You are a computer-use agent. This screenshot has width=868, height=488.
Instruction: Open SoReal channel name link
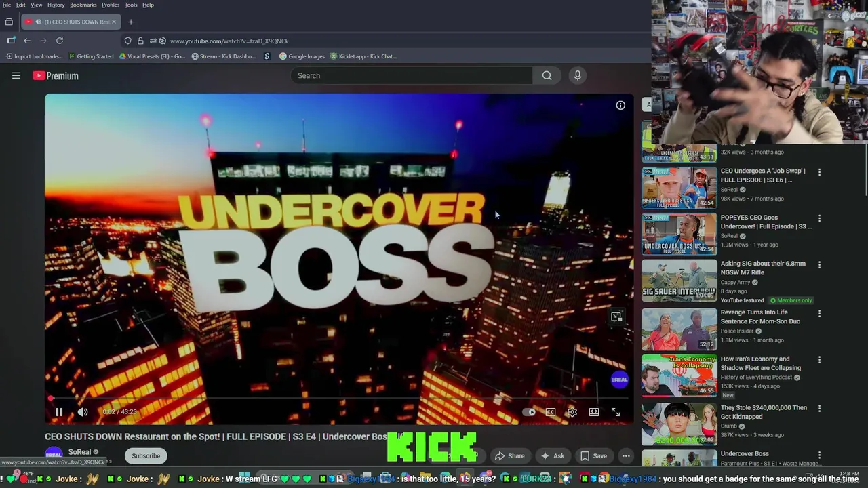click(79, 452)
